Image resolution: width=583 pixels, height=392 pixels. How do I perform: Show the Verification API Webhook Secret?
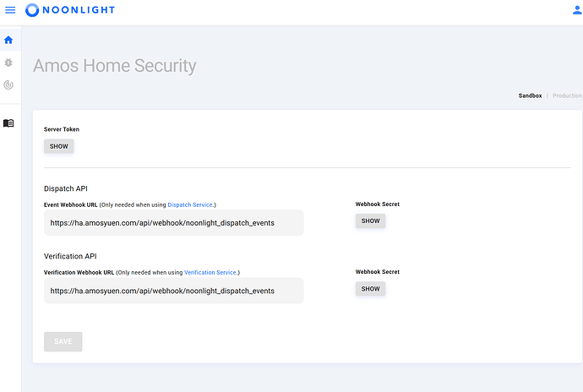point(370,289)
